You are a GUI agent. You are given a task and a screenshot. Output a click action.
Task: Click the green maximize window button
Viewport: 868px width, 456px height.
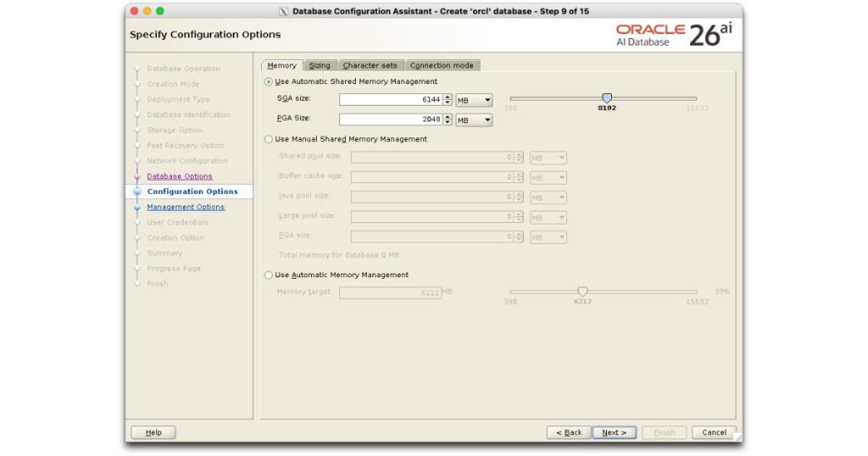click(x=160, y=11)
